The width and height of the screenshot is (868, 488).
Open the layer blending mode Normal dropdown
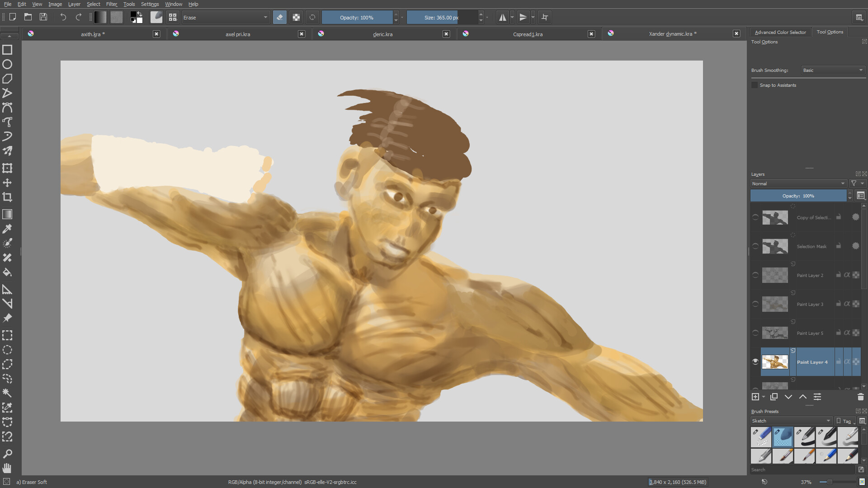(798, 183)
